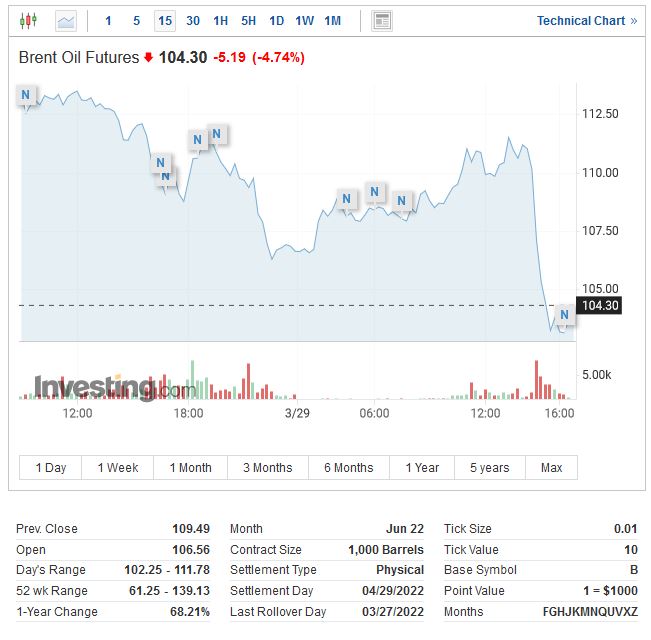This screenshot has height=640, width=651.
Task: Switch to area chart type
Action: pyautogui.click(x=66, y=21)
